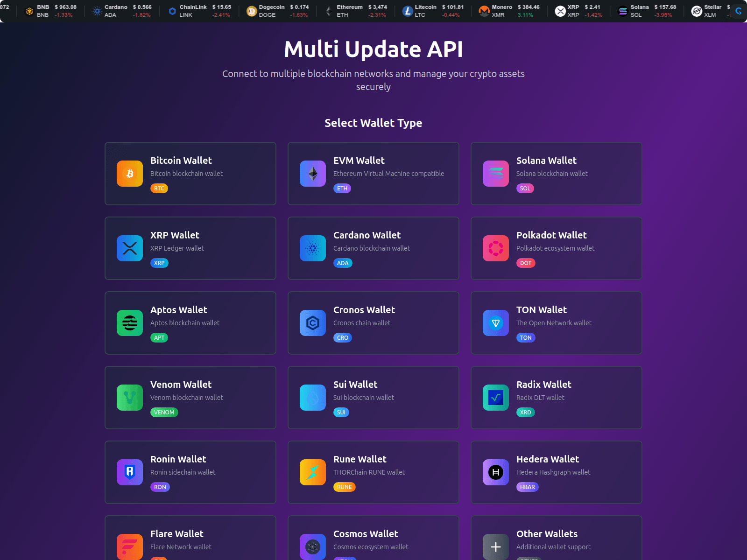
Task: Open the Solana Wallet title
Action: point(546,161)
